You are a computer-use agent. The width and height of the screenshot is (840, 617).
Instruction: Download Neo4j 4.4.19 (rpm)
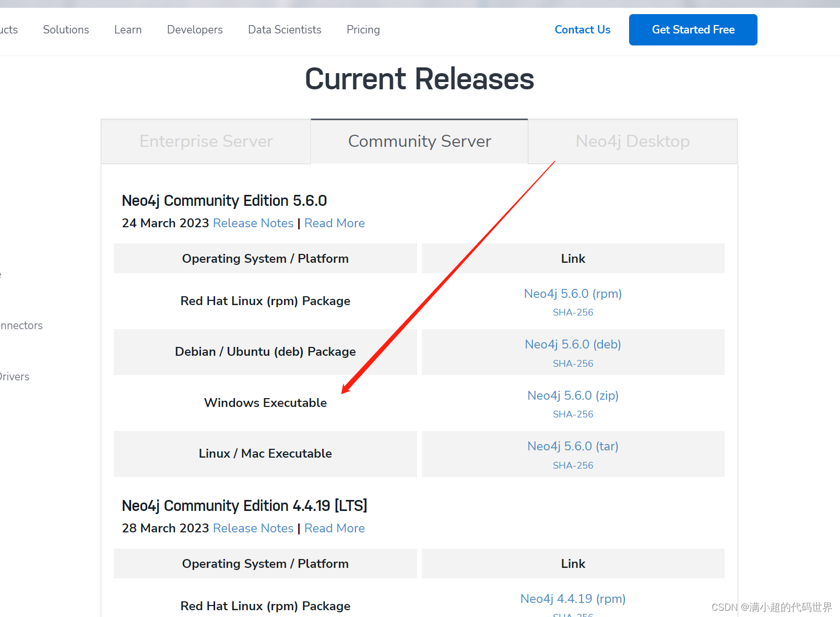[x=573, y=599]
